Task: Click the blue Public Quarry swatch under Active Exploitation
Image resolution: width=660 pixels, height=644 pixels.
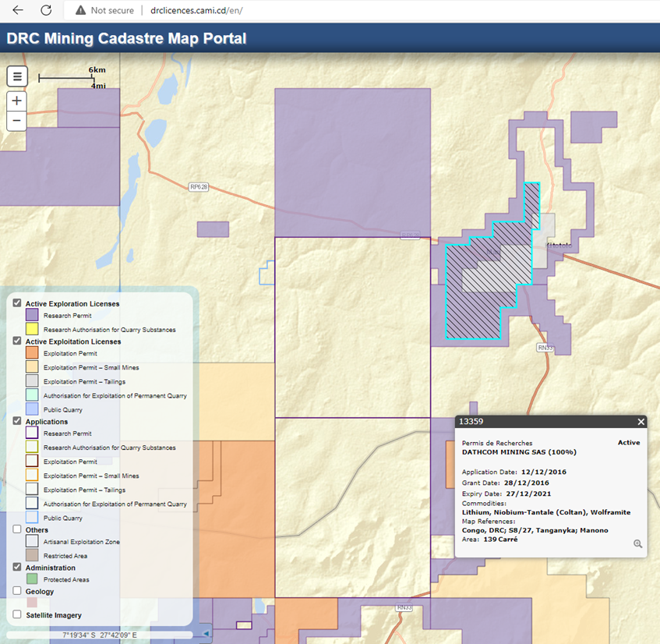Action: point(32,409)
